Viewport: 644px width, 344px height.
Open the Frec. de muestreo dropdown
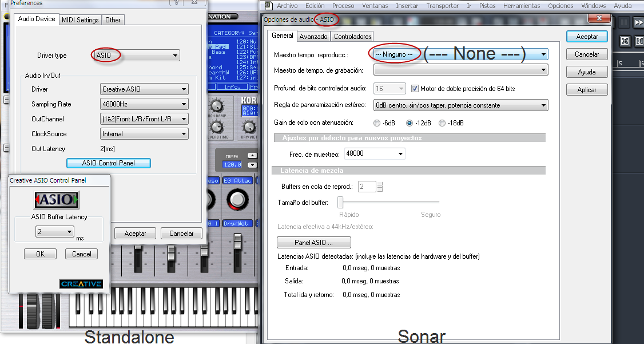pos(375,154)
